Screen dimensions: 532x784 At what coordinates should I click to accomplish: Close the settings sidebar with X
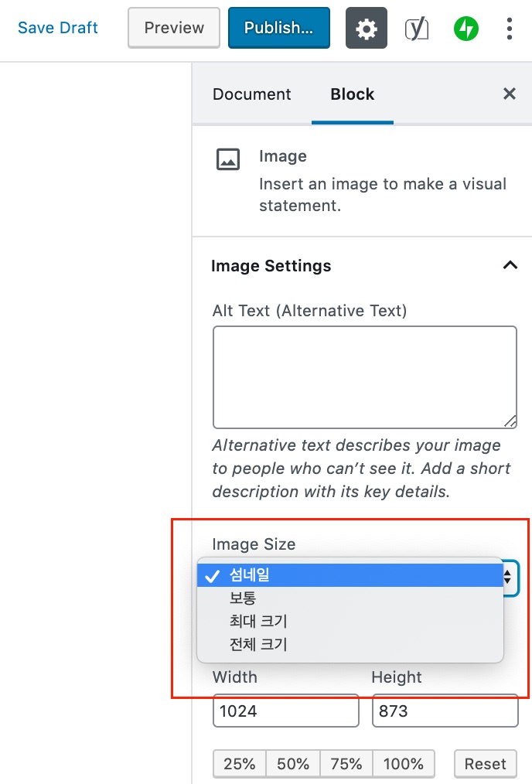click(509, 94)
